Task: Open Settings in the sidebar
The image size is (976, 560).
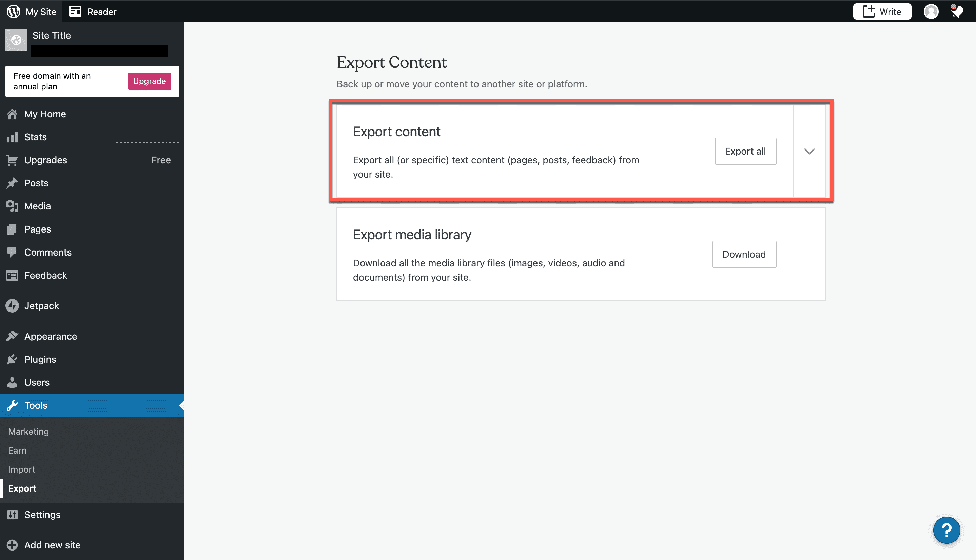Action: (42, 515)
